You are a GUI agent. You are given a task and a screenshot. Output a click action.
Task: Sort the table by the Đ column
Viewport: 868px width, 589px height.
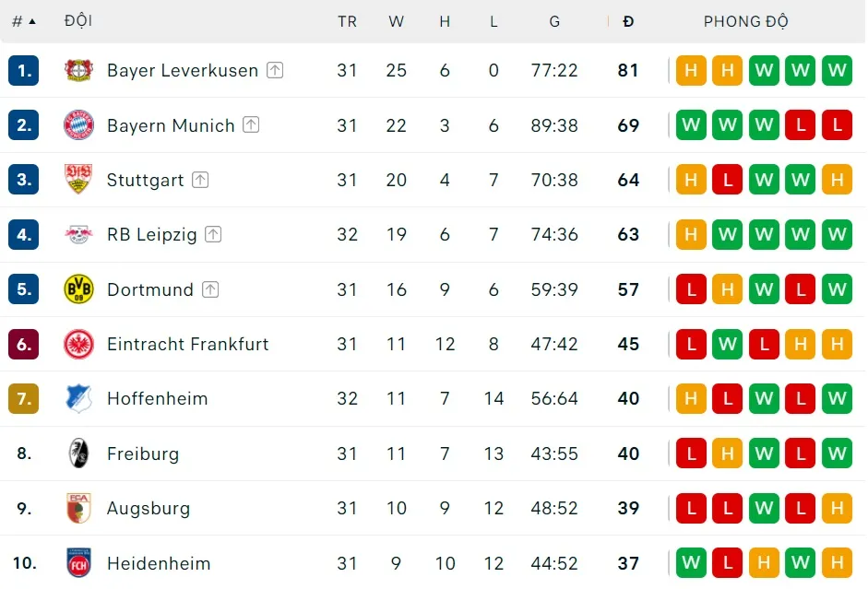pos(628,21)
